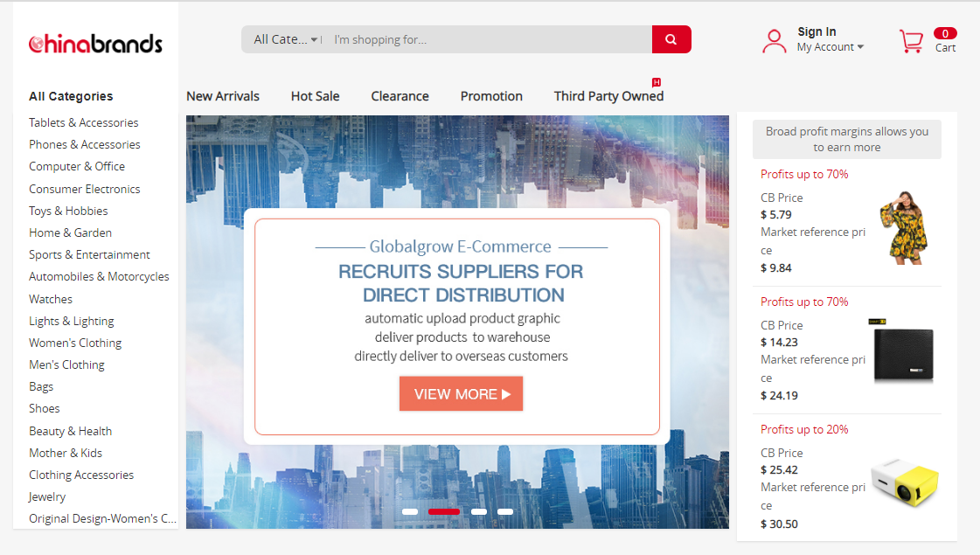Viewport: 980px width, 555px height.
Task: Open the yellow mini projector thumbnail
Action: [904, 482]
